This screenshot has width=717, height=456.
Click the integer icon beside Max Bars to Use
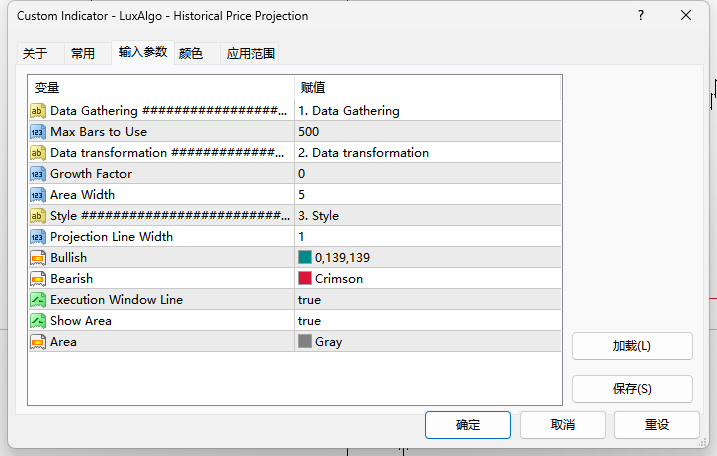click(38, 132)
